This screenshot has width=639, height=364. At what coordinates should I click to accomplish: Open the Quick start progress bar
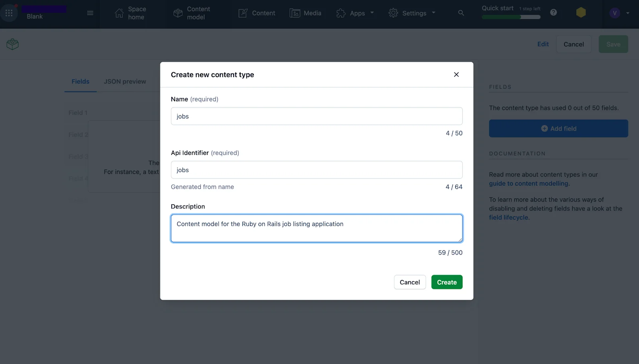point(511,17)
